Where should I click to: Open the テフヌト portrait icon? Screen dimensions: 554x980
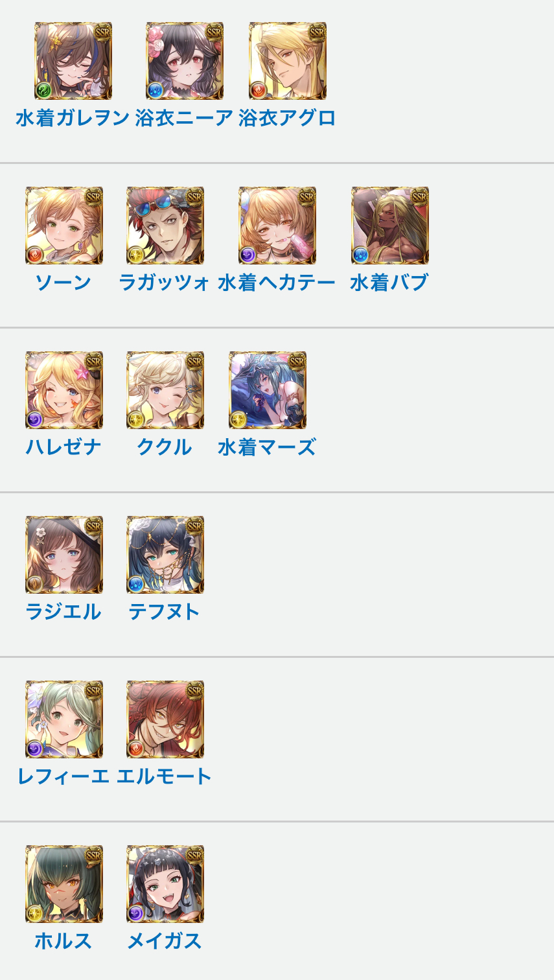[165, 555]
